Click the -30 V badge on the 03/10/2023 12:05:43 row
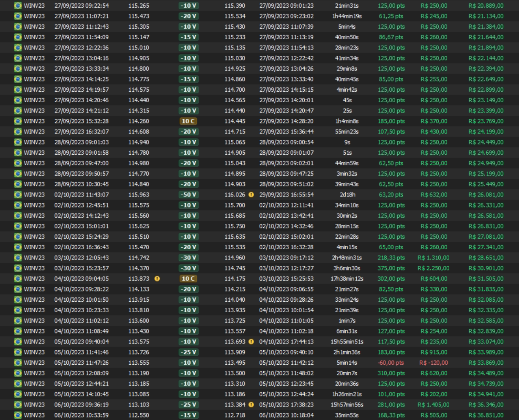 pyautogui.click(x=188, y=258)
